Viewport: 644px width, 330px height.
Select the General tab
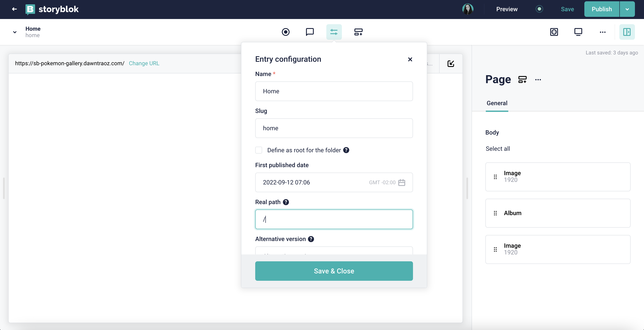tap(497, 103)
